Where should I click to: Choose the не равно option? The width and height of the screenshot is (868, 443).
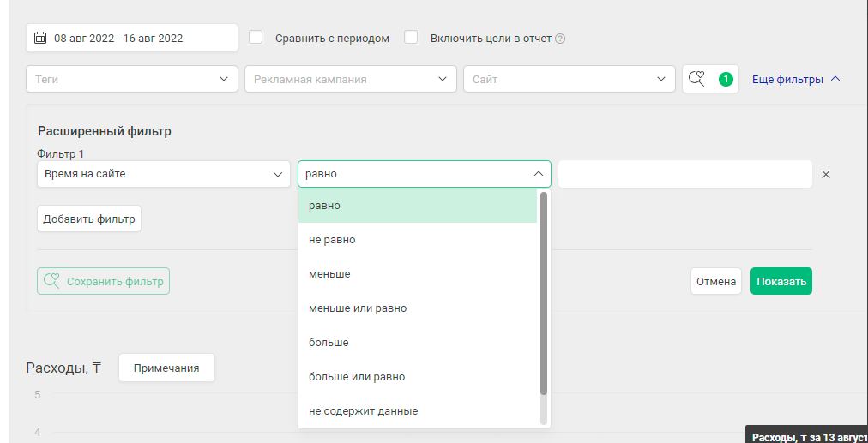pos(418,240)
